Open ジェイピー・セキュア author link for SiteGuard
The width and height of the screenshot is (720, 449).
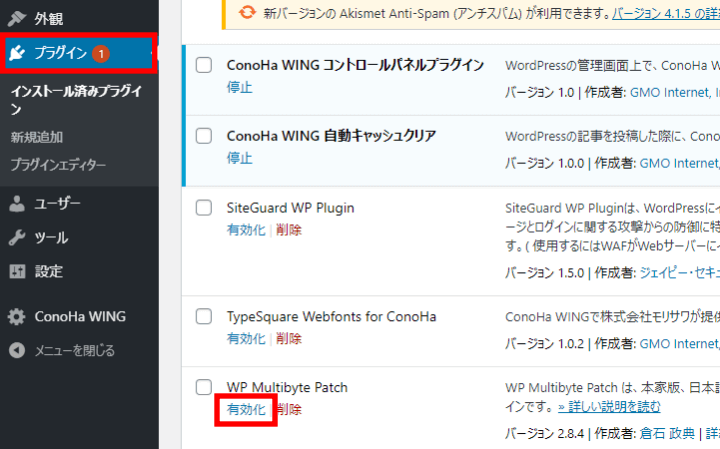680,273
